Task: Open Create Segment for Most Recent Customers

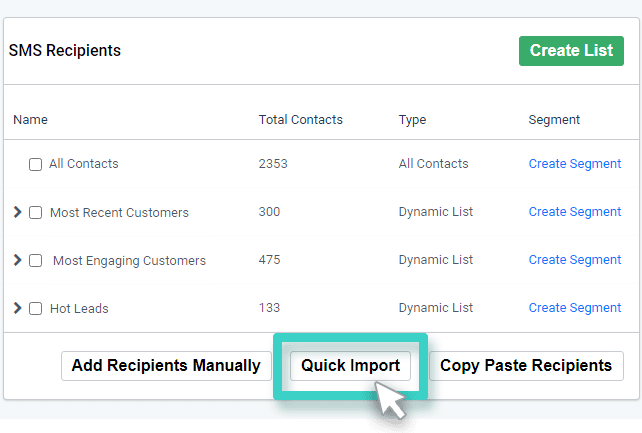Action: point(575,212)
